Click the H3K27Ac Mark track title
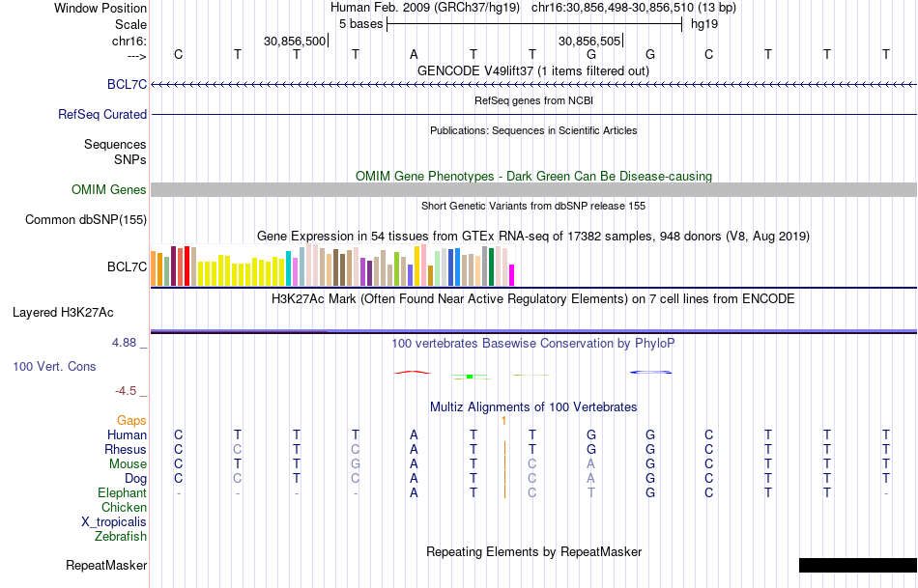 pyautogui.click(x=533, y=299)
